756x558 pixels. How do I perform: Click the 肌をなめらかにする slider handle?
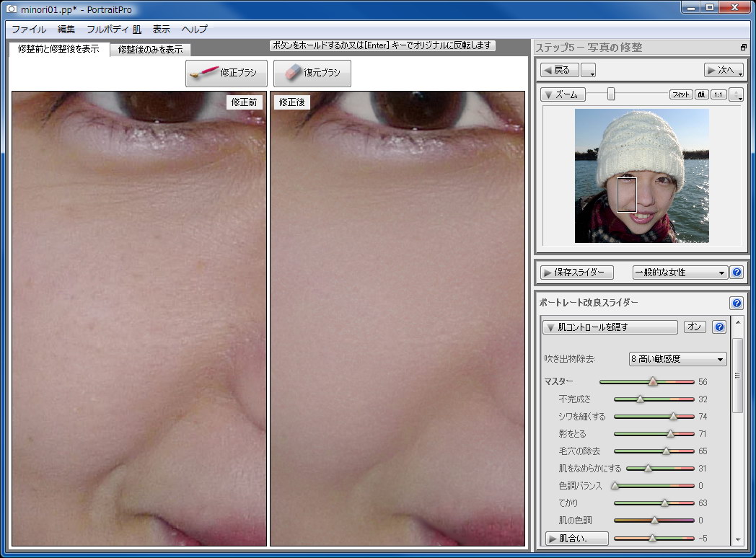(x=648, y=469)
